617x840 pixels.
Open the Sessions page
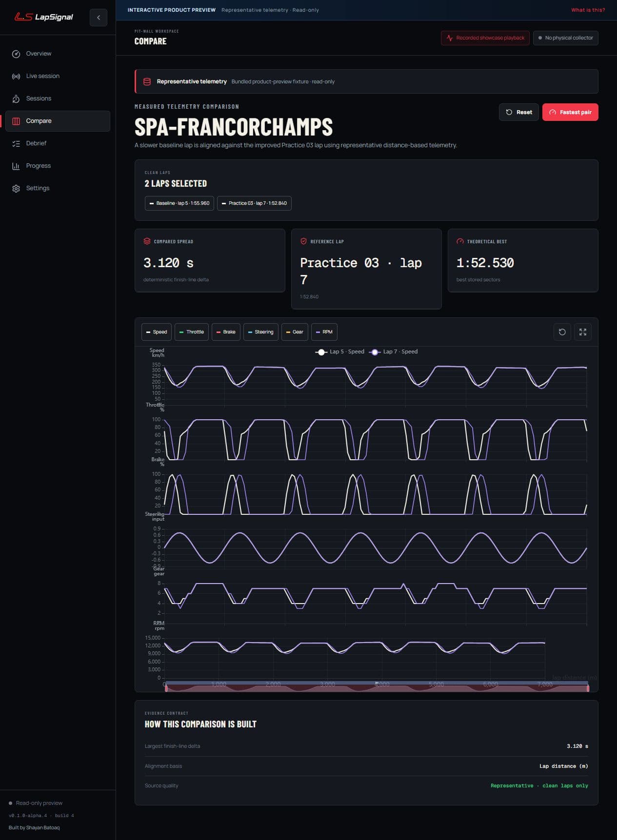point(58,98)
